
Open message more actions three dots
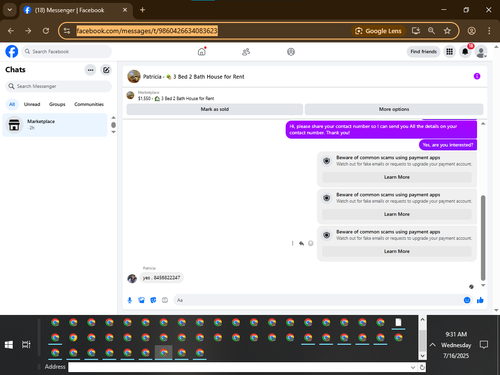pyautogui.click(x=293, y=243)
